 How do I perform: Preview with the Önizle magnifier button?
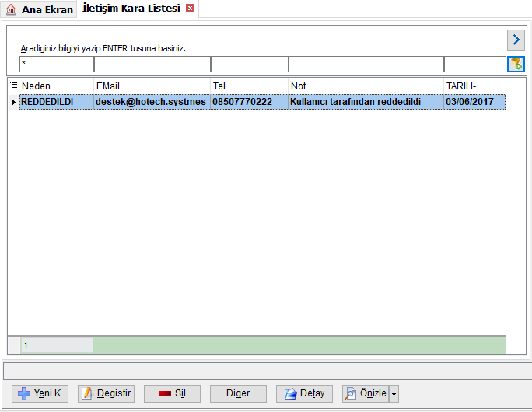[366, 393]
